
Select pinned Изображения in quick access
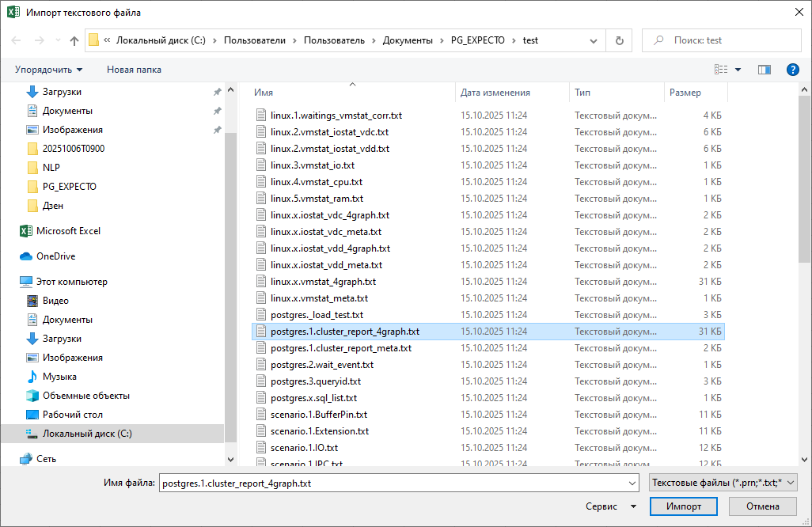point(73,130)
